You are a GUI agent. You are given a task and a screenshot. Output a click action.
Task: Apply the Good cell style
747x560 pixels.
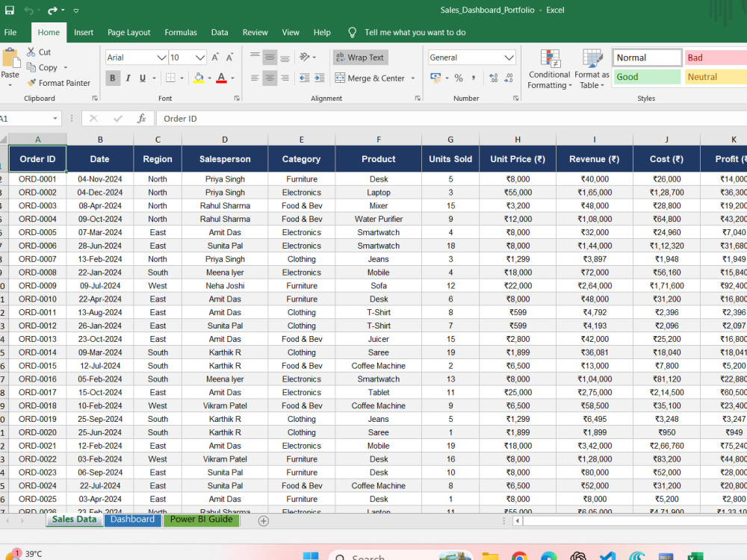tap(647, 77)
